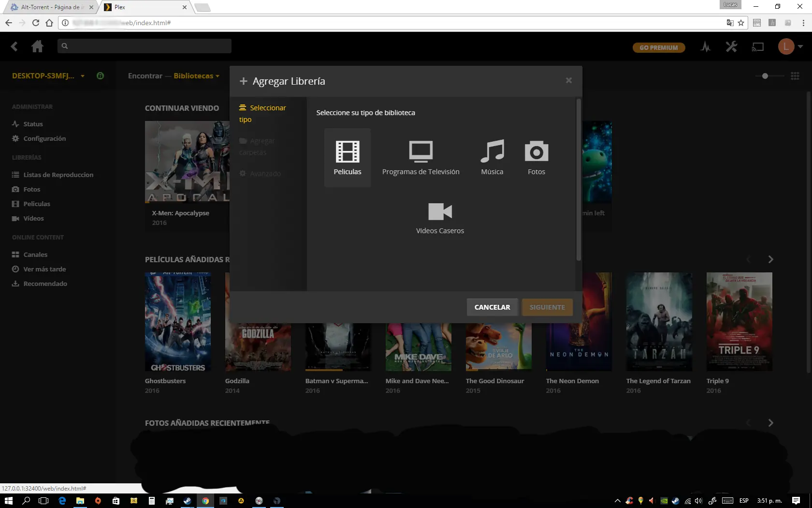Click the green secure connection icon
The image size is (812, 508).
click(x=100, y=76)
